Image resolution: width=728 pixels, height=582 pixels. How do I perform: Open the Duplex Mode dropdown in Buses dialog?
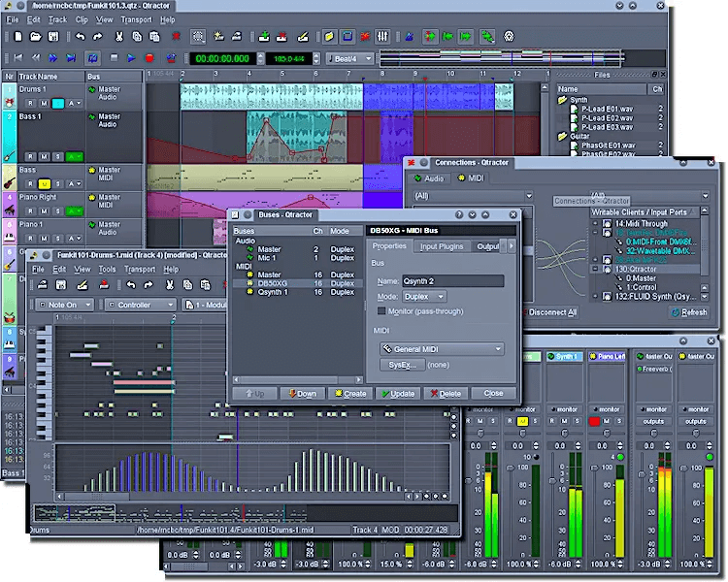pyautogui.click(x=424, y=296)
